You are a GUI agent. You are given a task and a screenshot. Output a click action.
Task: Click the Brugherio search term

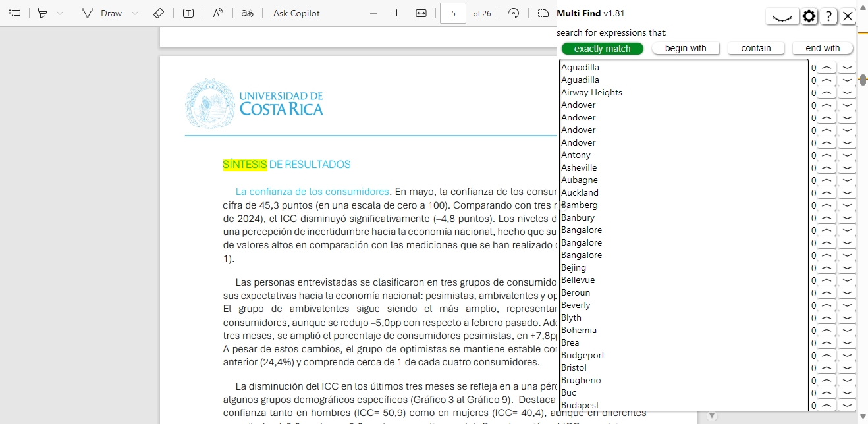581,381
